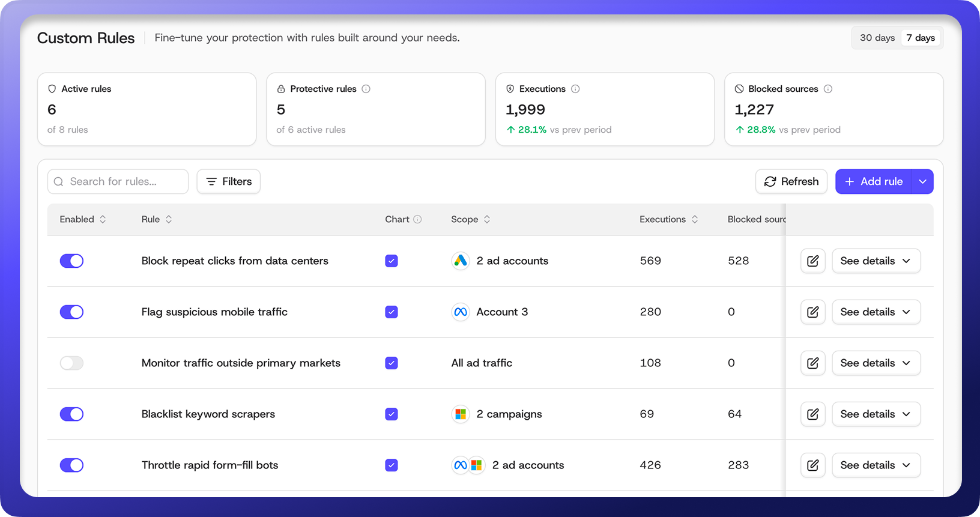Viewport: 980px width, 517px height.
Task: Toggle off Blacklist keyword scrapers rule
Action: [x=71, y=414]
